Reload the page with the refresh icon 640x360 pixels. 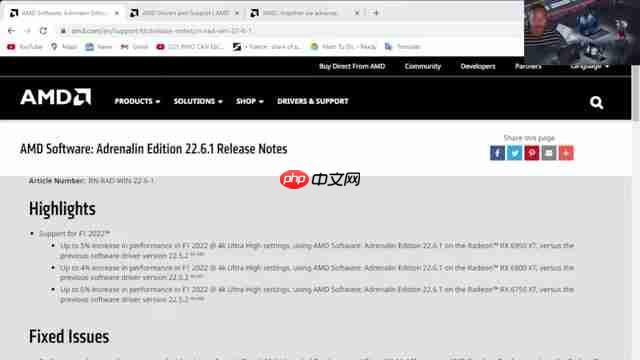tap(43, 31)
